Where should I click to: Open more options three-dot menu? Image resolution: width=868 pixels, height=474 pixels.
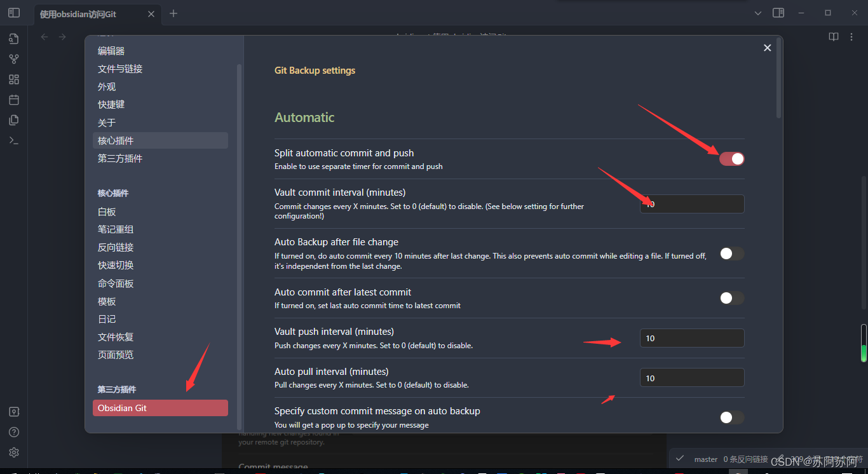[x=851, y=37]
